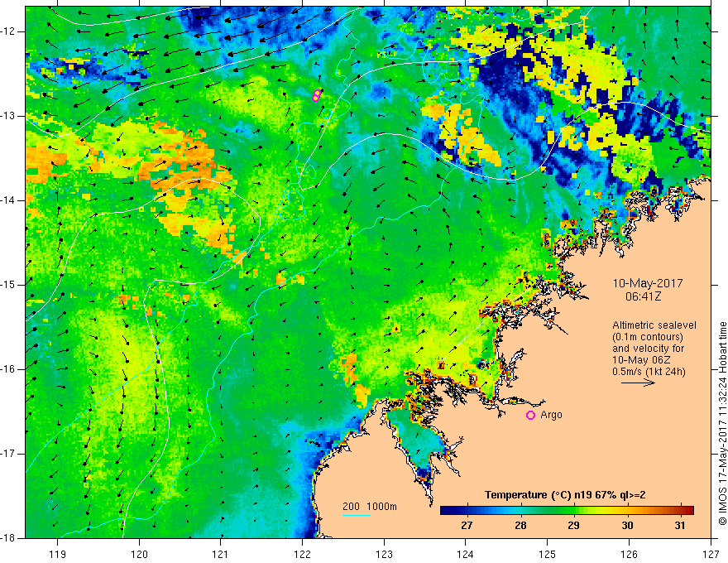This screenshot has width=728, height=563.
Task: Click the latitude axis label -16
Action: [x=9, y=369]
